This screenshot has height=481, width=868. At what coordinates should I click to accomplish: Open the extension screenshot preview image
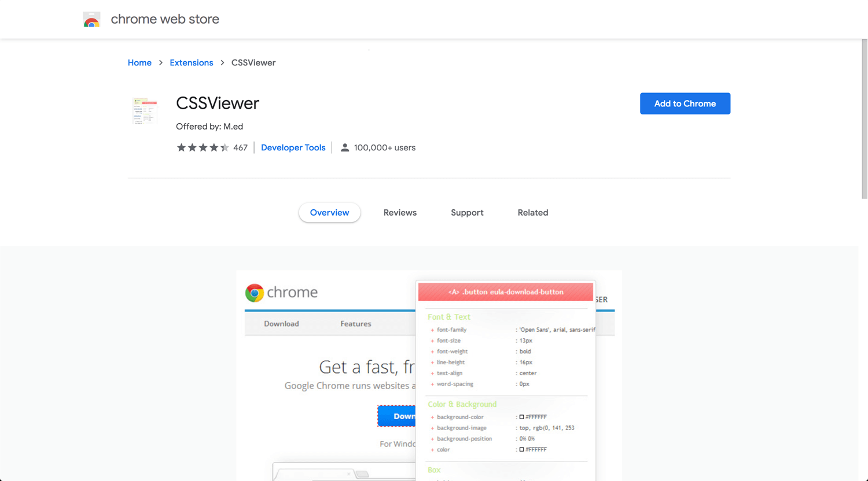click(429, 376)
